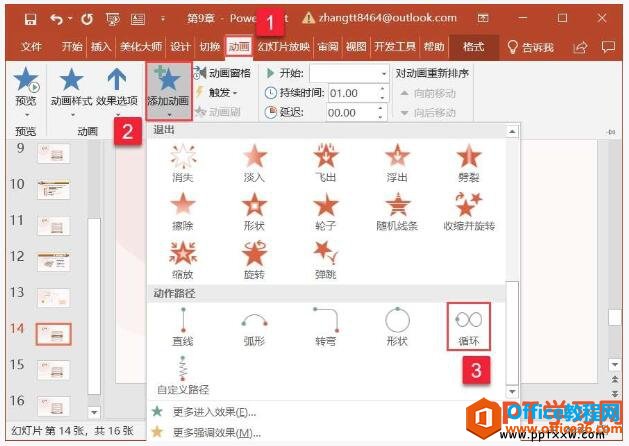The image size is (629, 446).
Task: Click the Save icon in title bar
Action: click(30, 18)
